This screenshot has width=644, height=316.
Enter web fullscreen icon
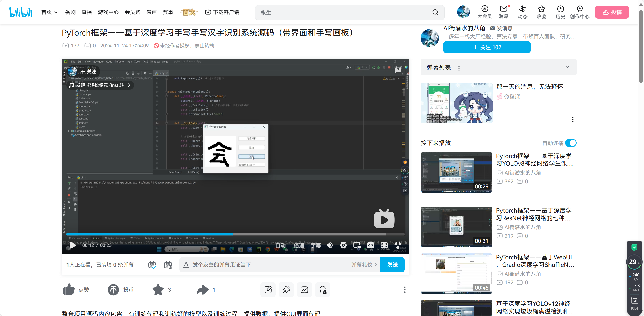pos(384,245)
